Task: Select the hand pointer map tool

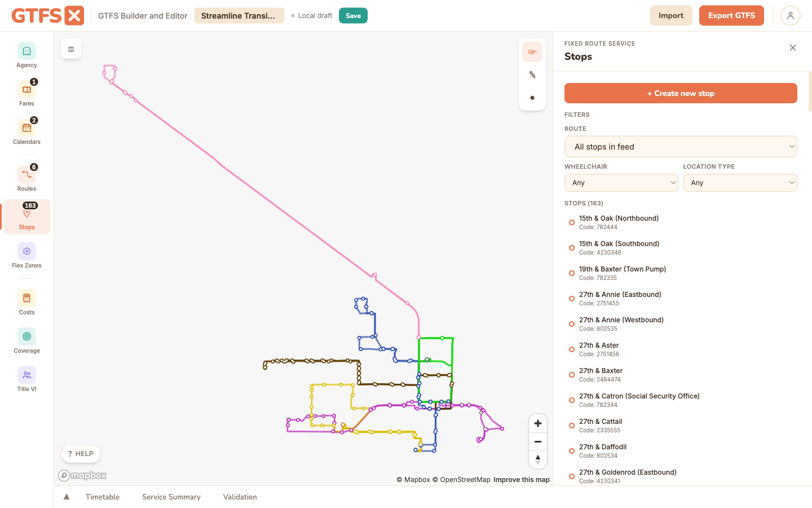Action: tap(532, 52)
